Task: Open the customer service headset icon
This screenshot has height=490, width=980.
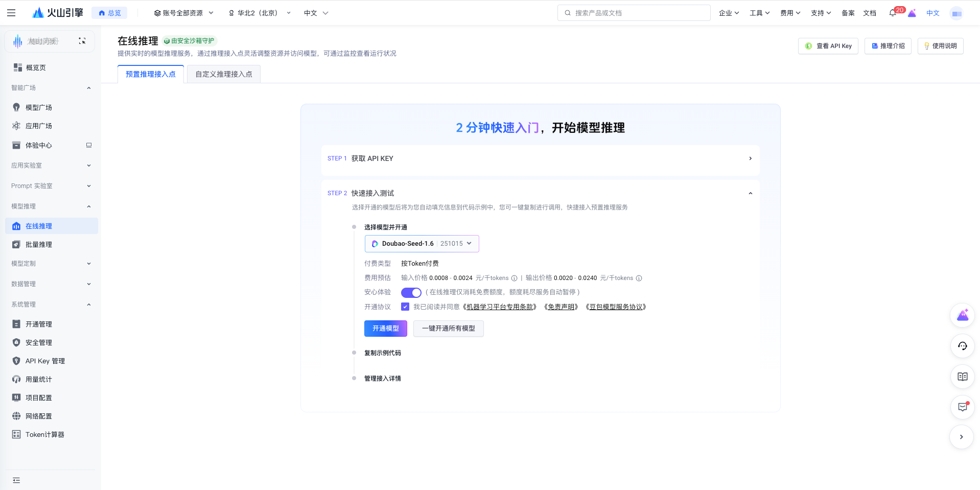Action: 962,346
